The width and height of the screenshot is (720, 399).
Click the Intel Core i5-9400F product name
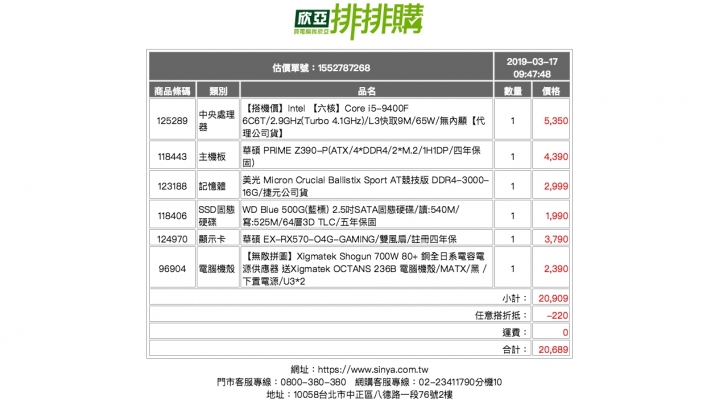click(364, 120)
